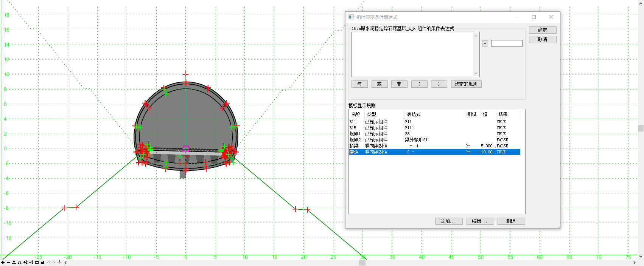The width and height of the screenshot is (644, 266).
Task: Click the zoom out minus icon
Action: (x=8, y=263)
